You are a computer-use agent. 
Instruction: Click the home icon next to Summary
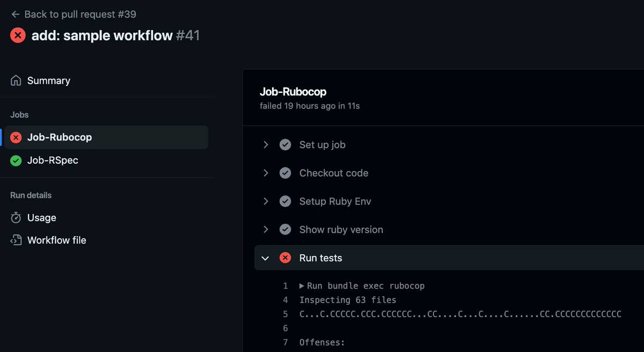point(16,80)
